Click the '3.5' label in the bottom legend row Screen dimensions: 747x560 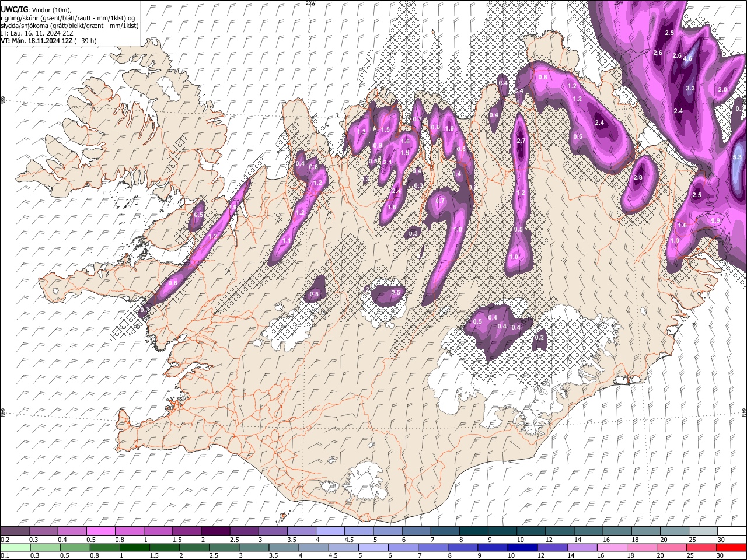click(x=274, y=556)
